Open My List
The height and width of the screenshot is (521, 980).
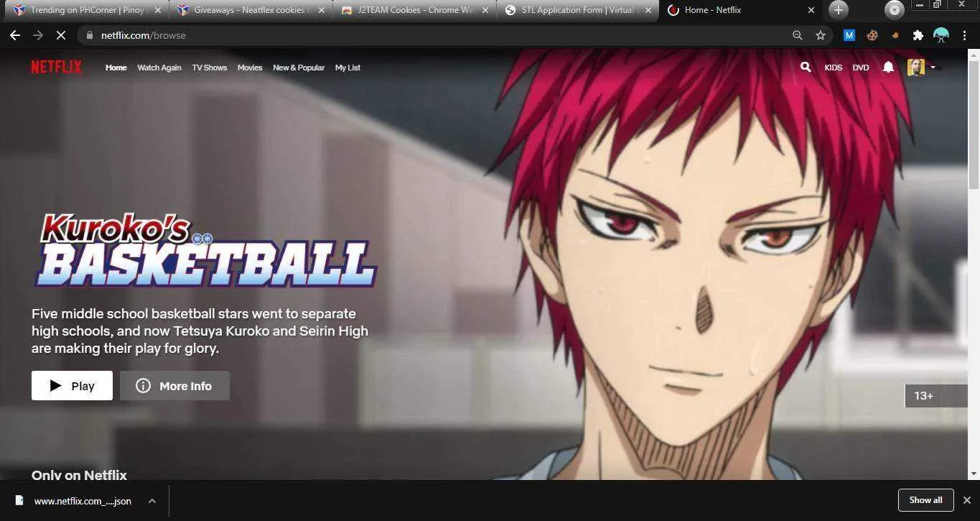pyautogui.click(x=347, y=68)
